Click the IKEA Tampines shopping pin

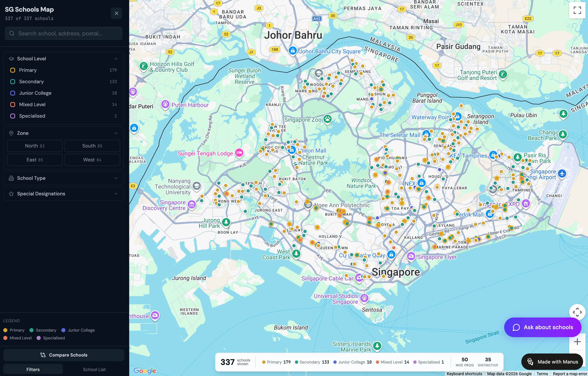[493, 155]
